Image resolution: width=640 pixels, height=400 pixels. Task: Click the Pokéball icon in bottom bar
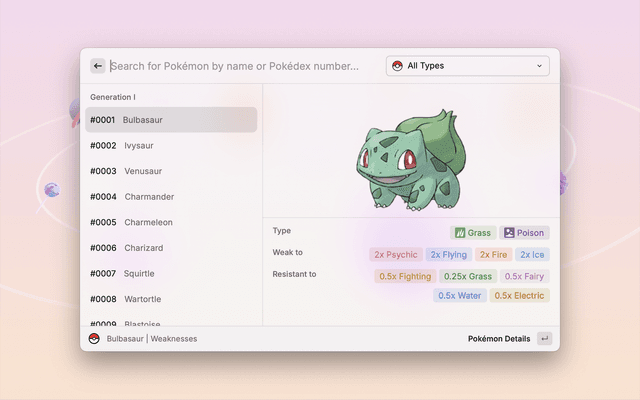click(94, 339)
